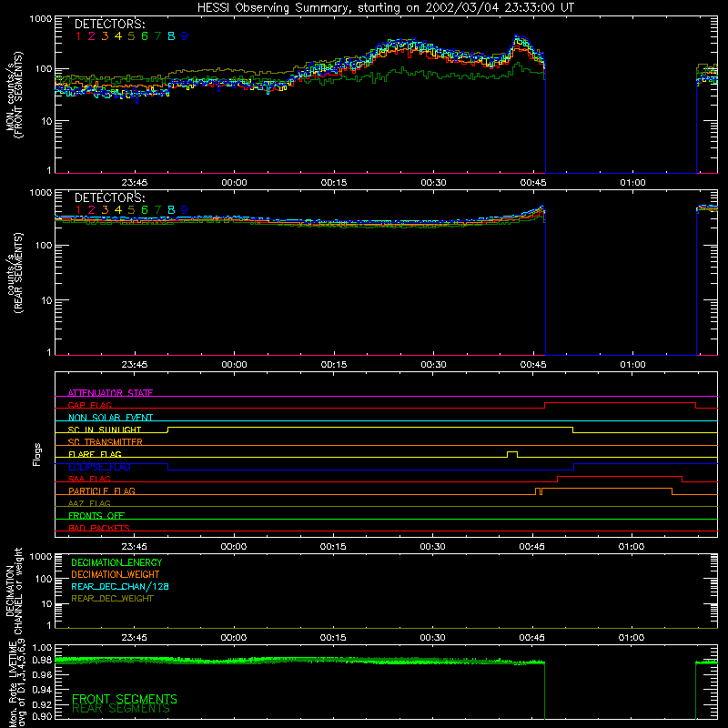This screenshot has width=728, height=728.
Task: Pick detector number 9 in rear segments legend
Action: tap(185, 210)
